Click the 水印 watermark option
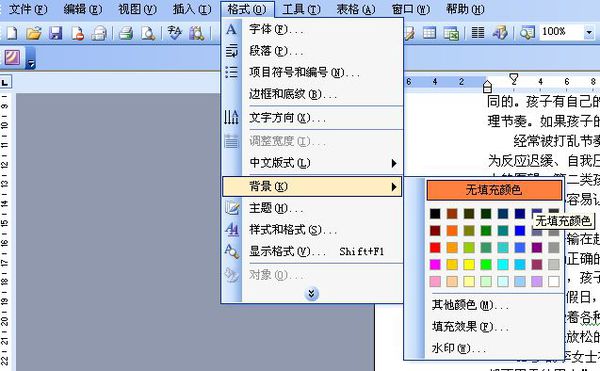The image size is (600, 371). [458, 348]
